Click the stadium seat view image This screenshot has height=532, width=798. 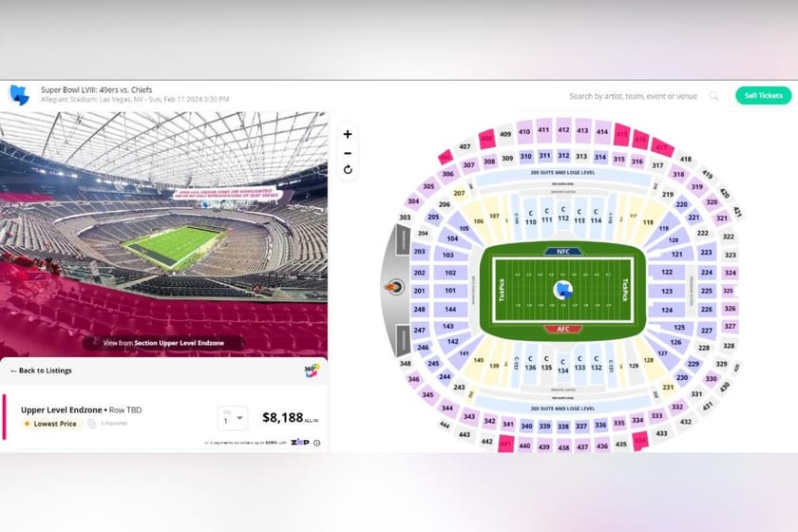click(163, 233)
